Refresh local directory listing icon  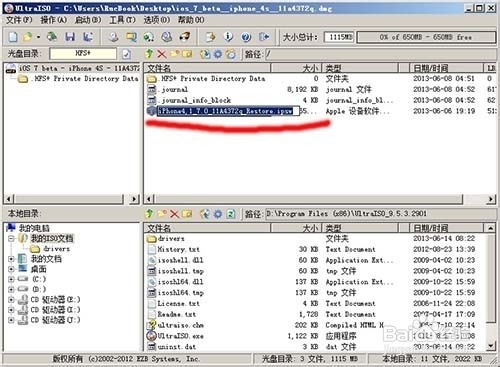click(231, 214)
